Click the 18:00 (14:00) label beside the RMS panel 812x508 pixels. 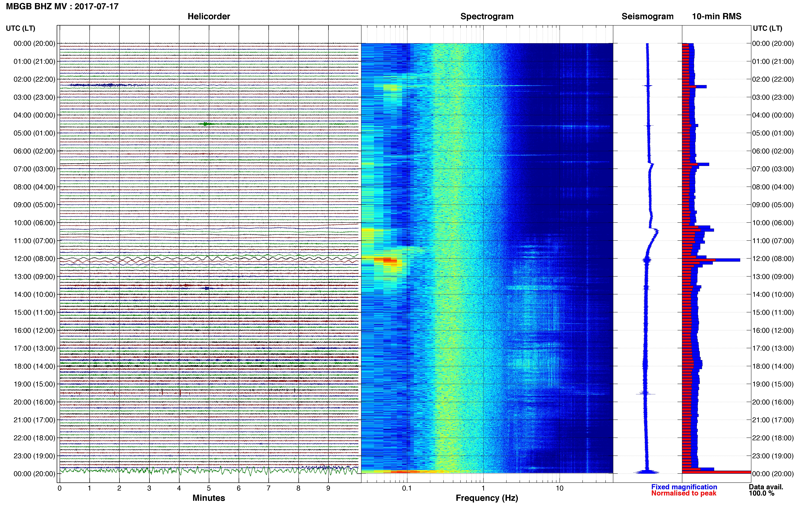(773, 366)
